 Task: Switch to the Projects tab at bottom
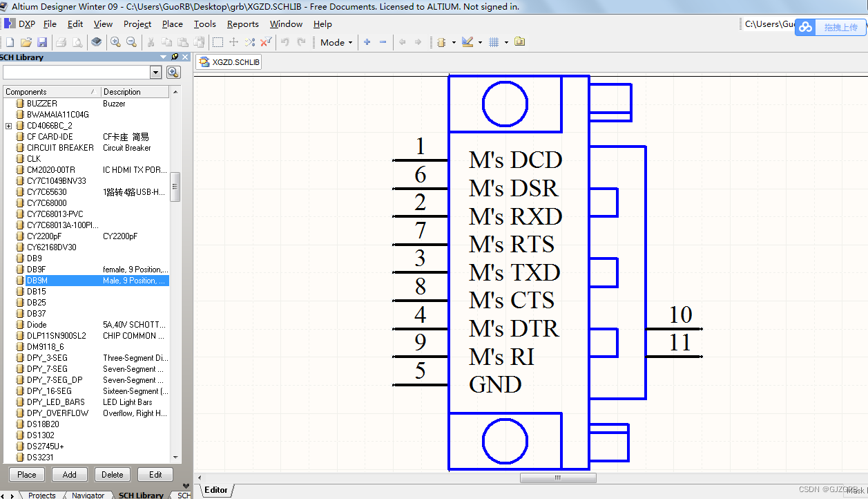click(x=41, y=495)
